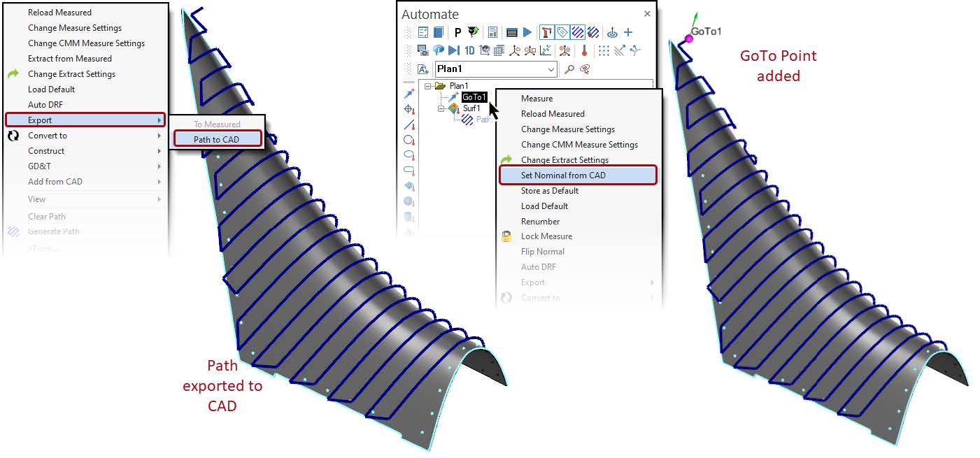Open the report document icon in Automate toolbar
980x458 pixels.
click(492, 32)
